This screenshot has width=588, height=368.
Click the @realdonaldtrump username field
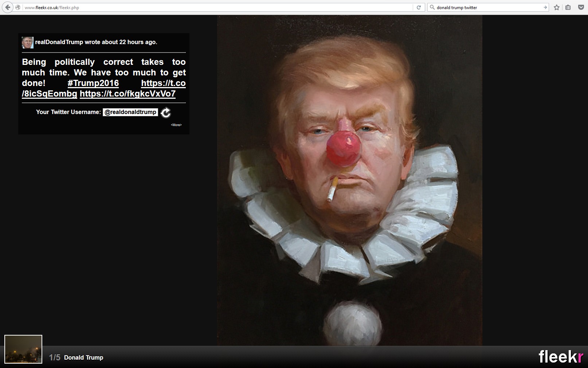(130, 112)
